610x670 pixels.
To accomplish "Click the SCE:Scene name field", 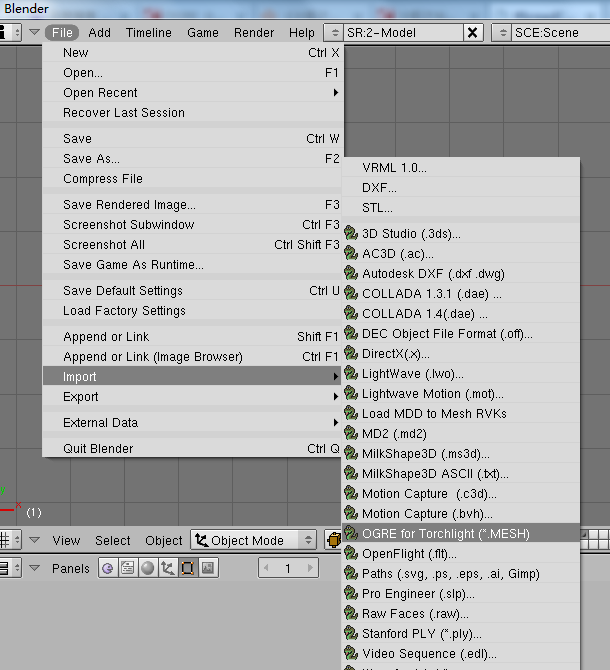I will tap(560, 32).
